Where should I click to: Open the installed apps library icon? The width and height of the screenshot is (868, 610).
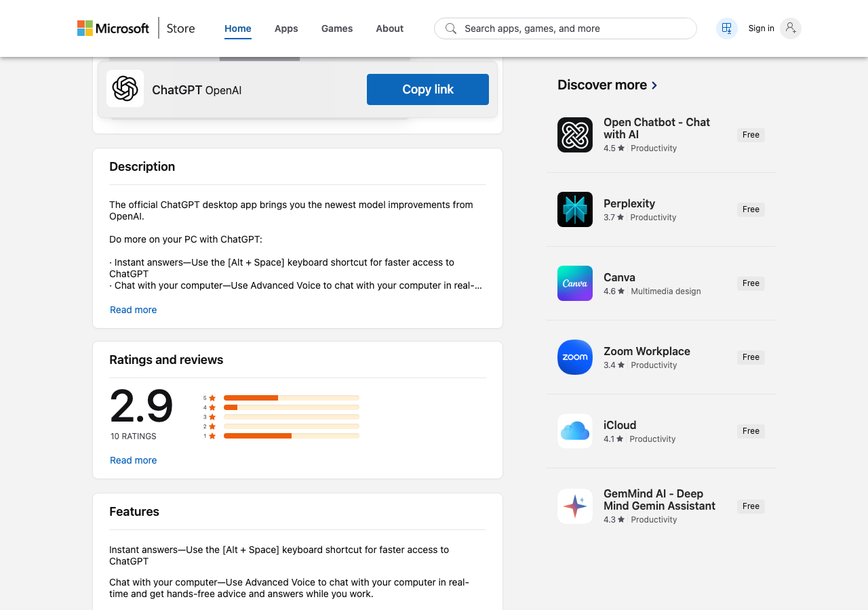pos(726,28)
